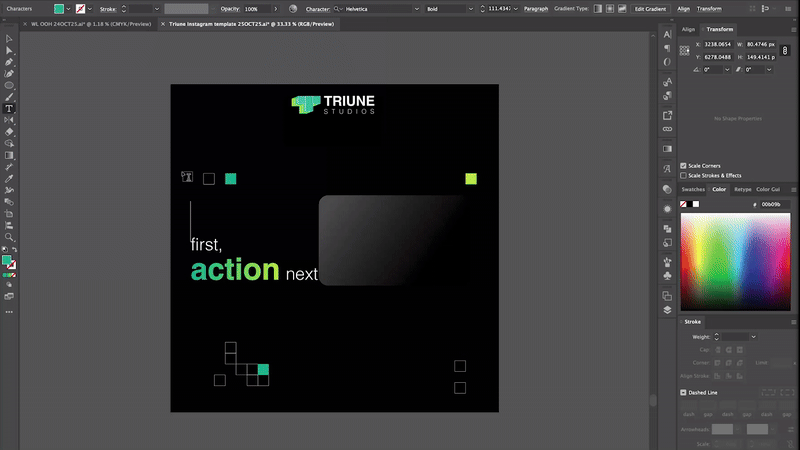The image size is (800, 450).
Task: Open recolor artwork wheel icon
Action: pyautogui.click(x=293, y=9)
